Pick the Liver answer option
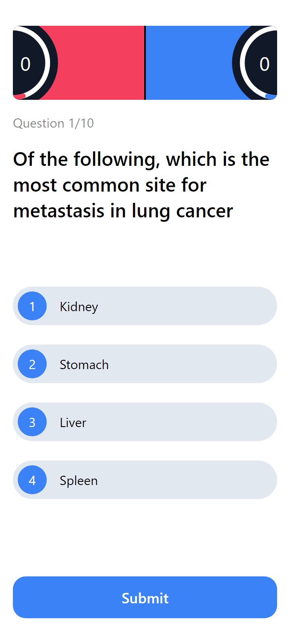The width and height of the screenshot is (290, 644). [x=145, y=422]
